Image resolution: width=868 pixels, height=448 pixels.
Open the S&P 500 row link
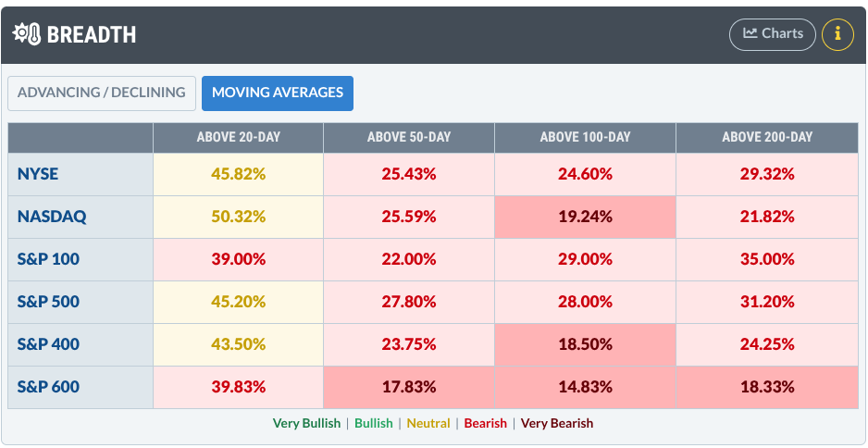pyautogui.click(x=48, y=302)
